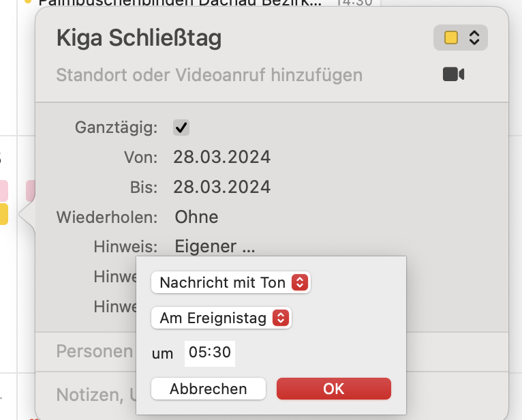Open the yellow calendar color selector

tap(461, 38)
